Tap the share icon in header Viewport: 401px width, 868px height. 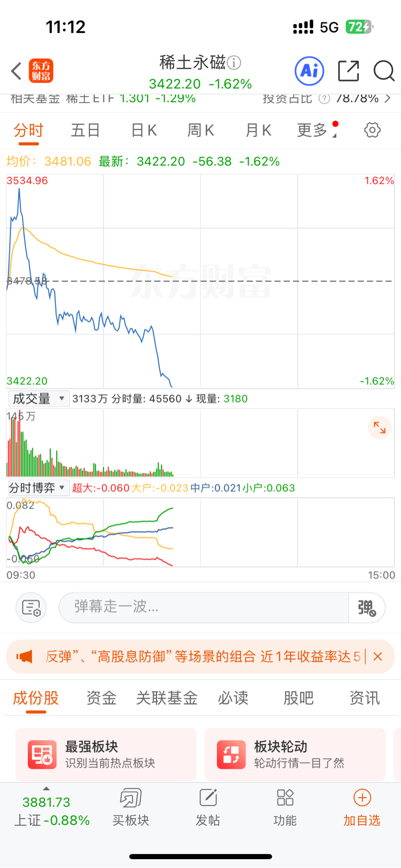348,71
